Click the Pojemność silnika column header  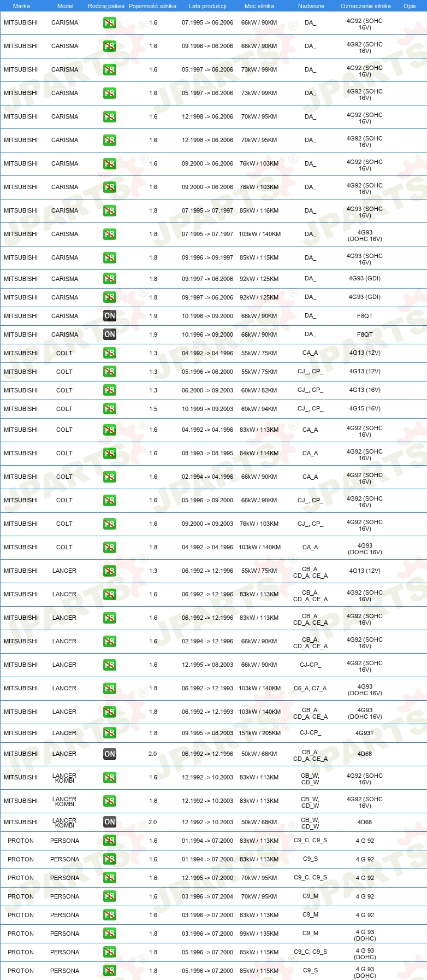coord(152,6)
